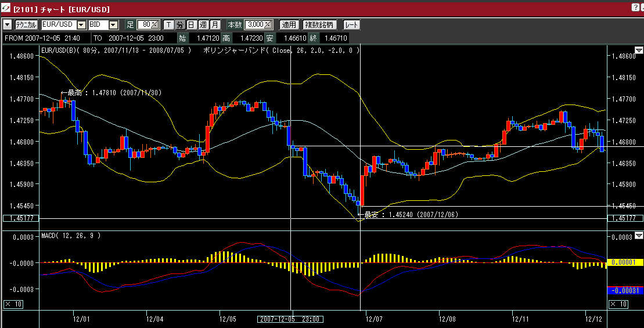
Task: Click the 最安 : 1.45240 low annotation
Action: [x=408, y=214]
